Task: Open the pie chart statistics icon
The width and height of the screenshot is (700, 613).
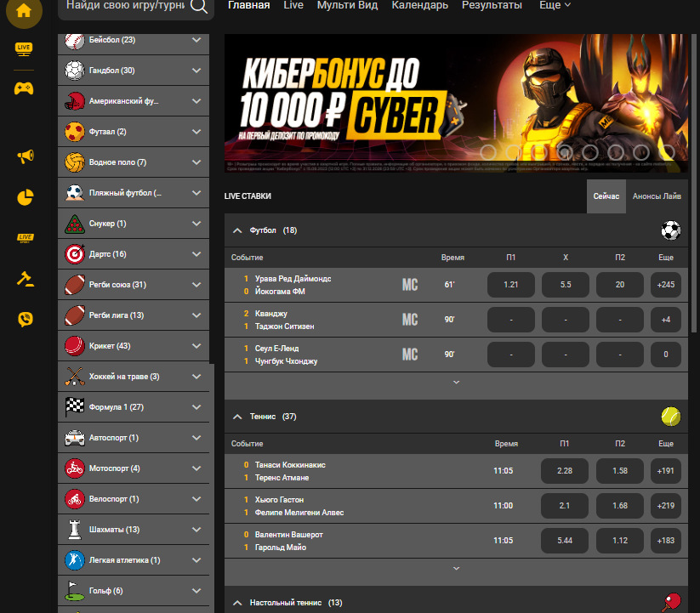Action: coord(26,197)
